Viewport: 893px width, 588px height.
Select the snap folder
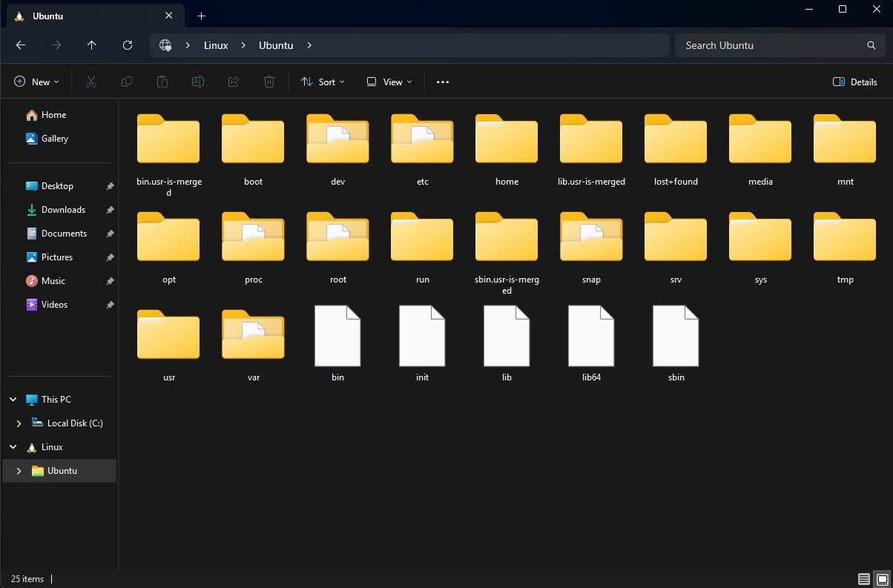592,248
